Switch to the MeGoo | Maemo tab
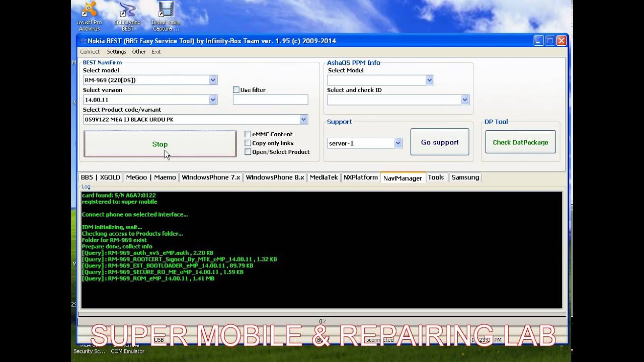 (x=151, y=177)
